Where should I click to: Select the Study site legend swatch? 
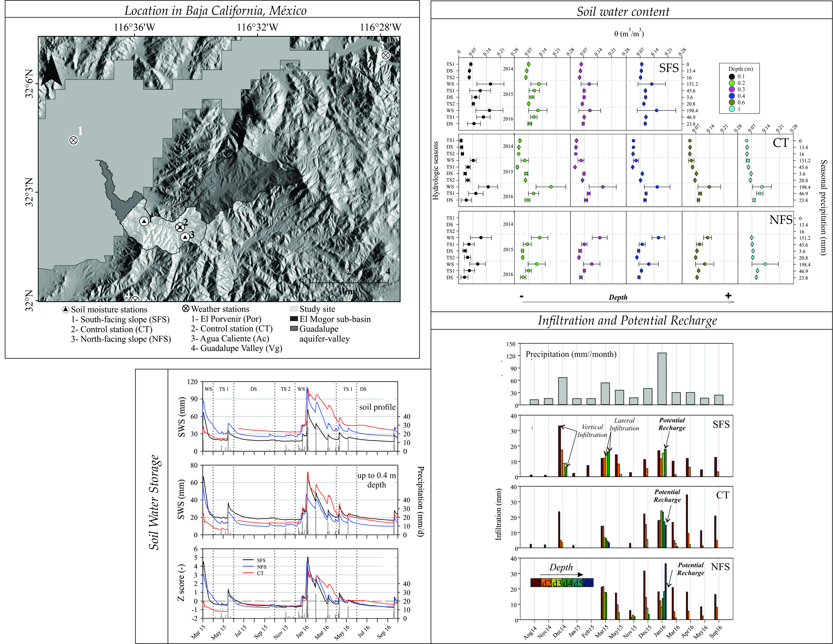pos(294,309)
